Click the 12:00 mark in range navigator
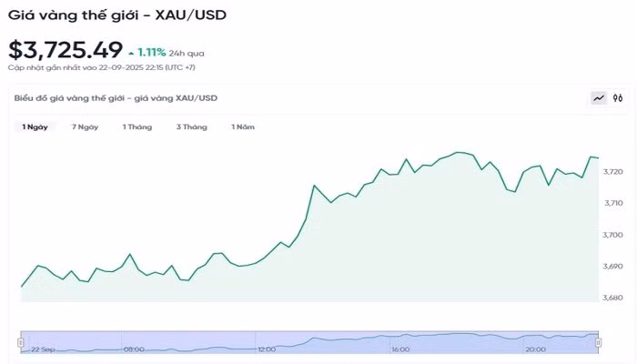Screen dimensions: 637x364 point(267,349)
